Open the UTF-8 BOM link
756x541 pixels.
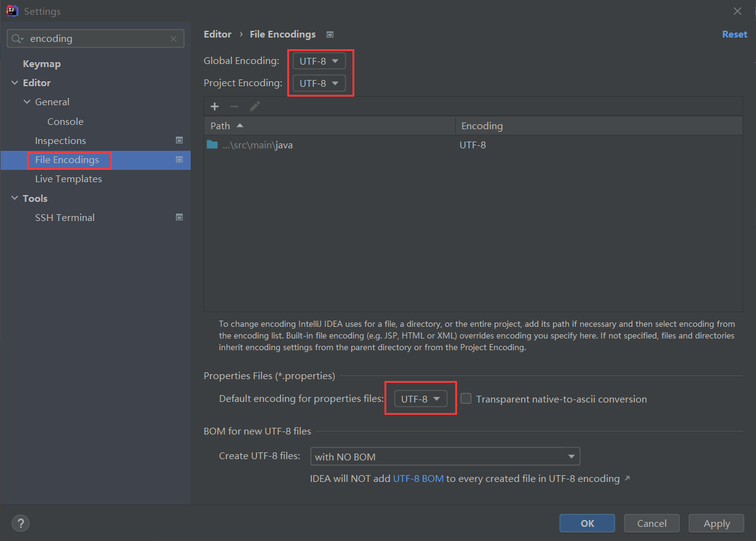418,478
